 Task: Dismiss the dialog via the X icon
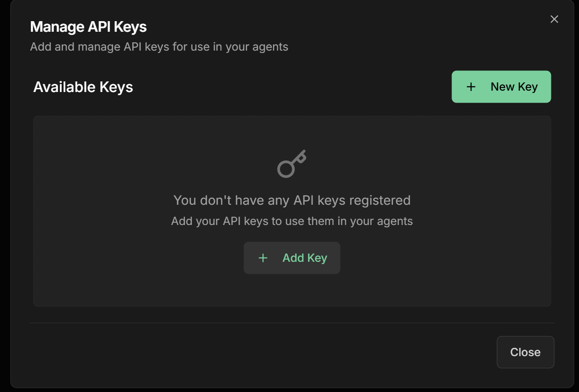[x=554, y=19]
